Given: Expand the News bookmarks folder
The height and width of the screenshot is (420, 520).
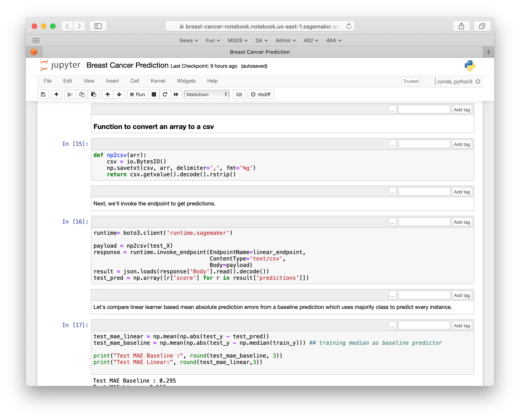Looking at the screenshot, I should tap(189, 40).
